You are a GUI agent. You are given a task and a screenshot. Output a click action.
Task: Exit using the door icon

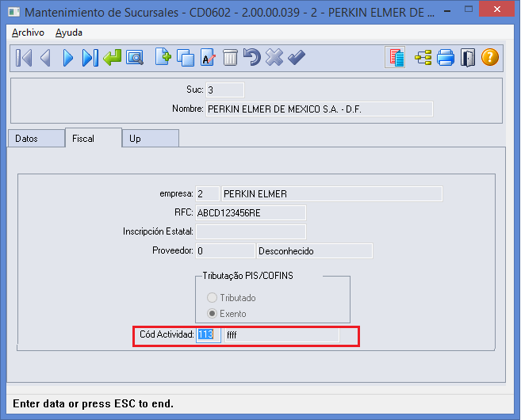point(468,57)
